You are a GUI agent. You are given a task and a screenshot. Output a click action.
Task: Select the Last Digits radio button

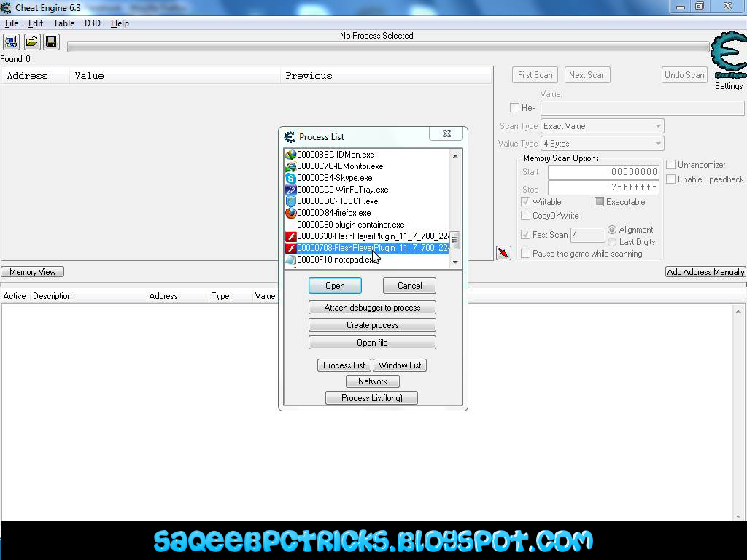(x=612, y=242)
